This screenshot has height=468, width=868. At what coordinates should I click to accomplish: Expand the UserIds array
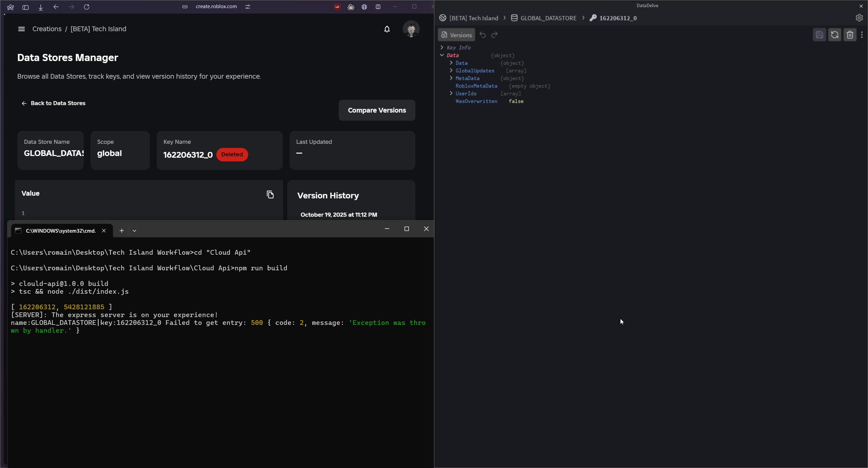tap(451, 93)
